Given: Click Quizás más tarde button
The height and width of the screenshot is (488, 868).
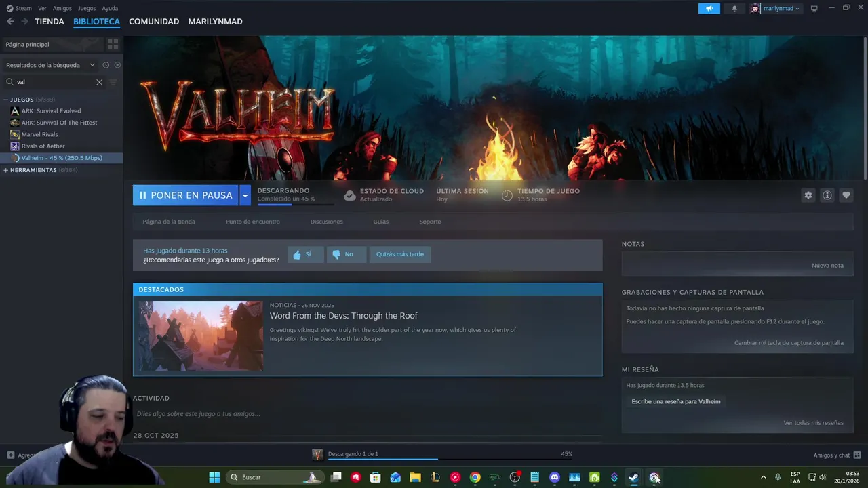Looking at the screenshot, I should click(400, 254).
